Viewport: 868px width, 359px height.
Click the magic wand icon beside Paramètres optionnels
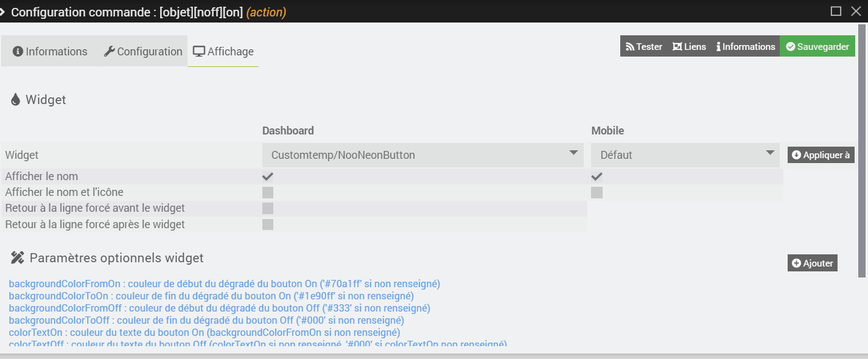click(17, 257)
